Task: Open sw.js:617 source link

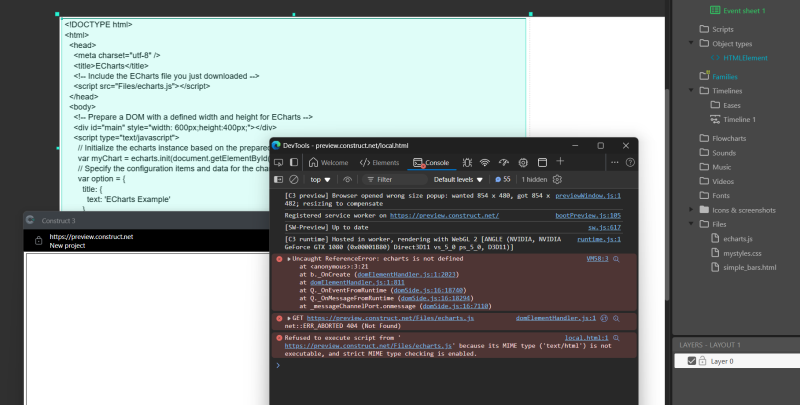Action: (x=604, y=227)
